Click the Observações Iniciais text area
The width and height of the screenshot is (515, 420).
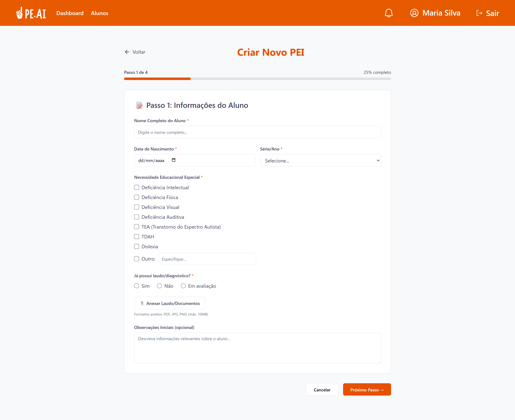tap(257, 348)
